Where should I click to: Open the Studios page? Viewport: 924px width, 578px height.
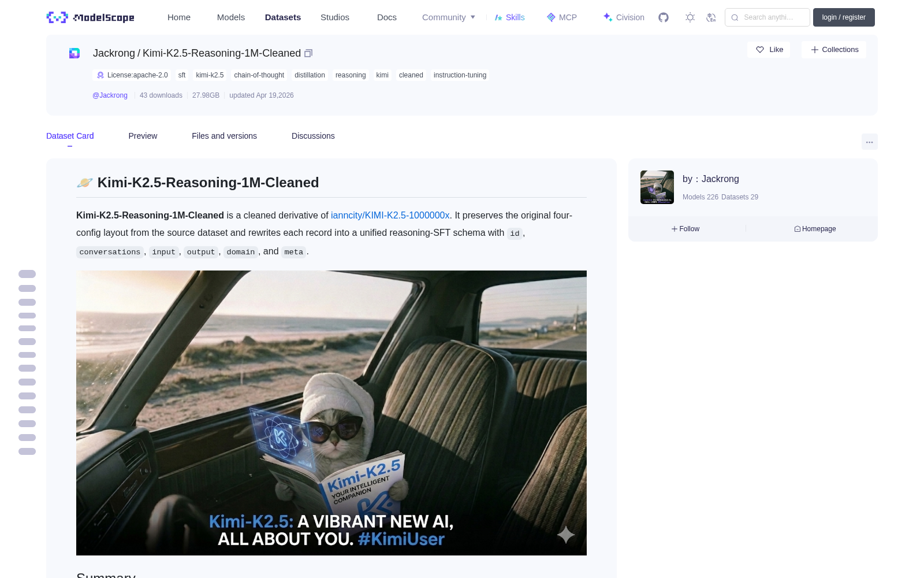[x=335, y=17]
